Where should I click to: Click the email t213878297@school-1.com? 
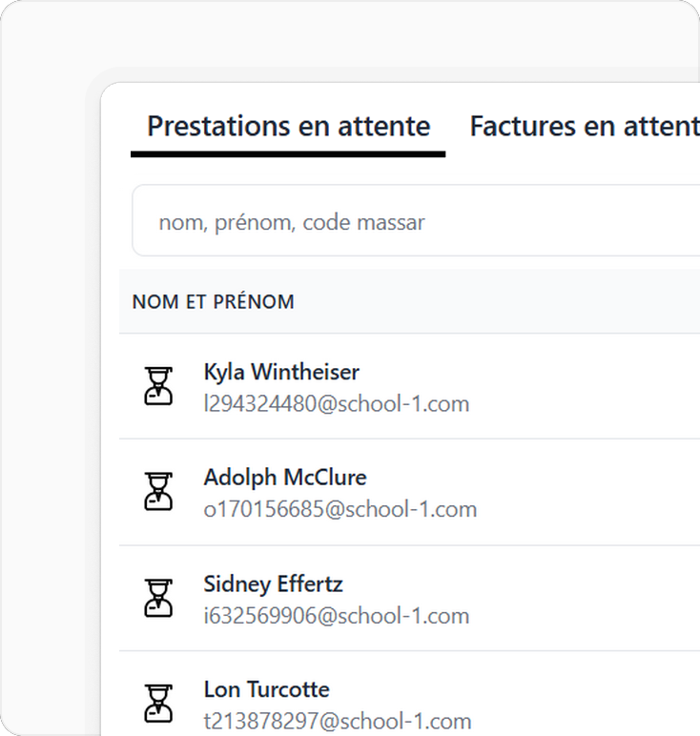click(337, 722)
